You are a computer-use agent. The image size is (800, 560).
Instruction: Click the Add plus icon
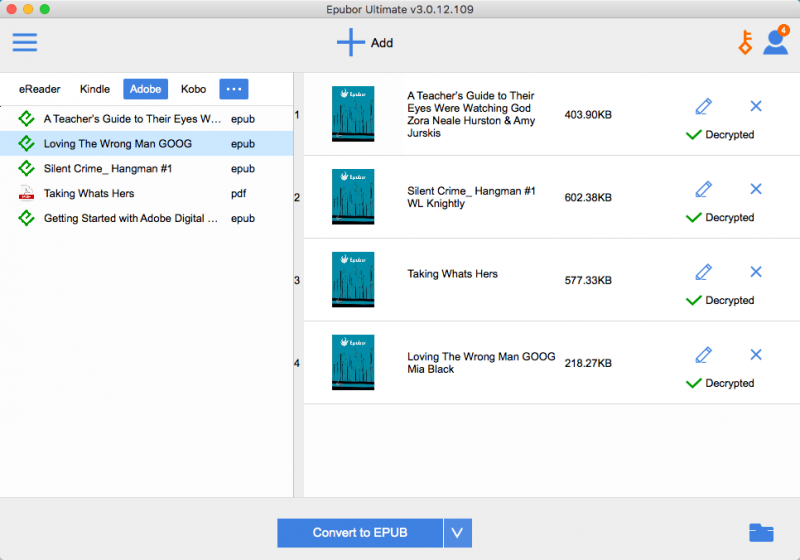click(x=351, y=42)
